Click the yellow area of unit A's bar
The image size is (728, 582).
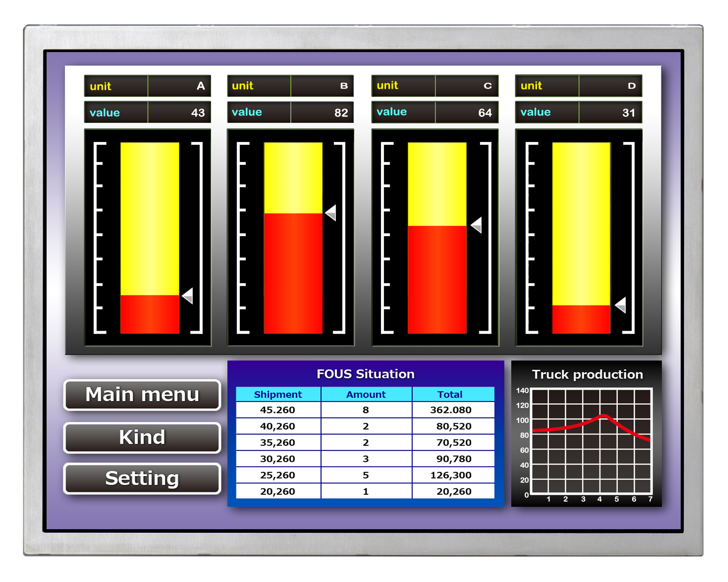[150, 219]
